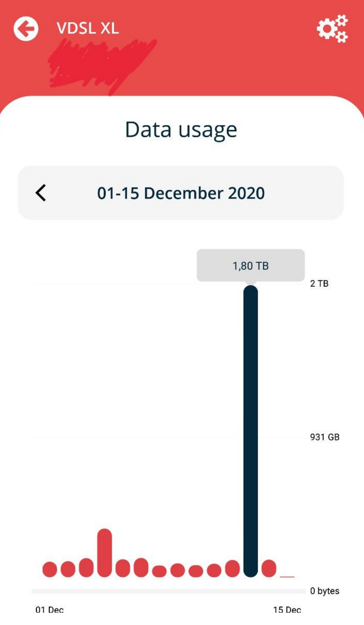This screenshot has height=625, width=364.
Task: Tap the 15 Dec date label
Action: [287, 610]
